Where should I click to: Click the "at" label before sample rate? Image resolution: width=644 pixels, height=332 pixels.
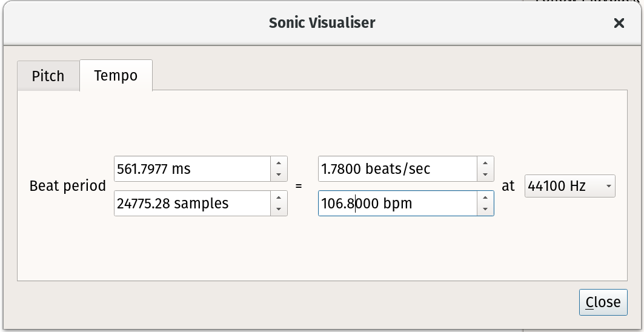508,186
